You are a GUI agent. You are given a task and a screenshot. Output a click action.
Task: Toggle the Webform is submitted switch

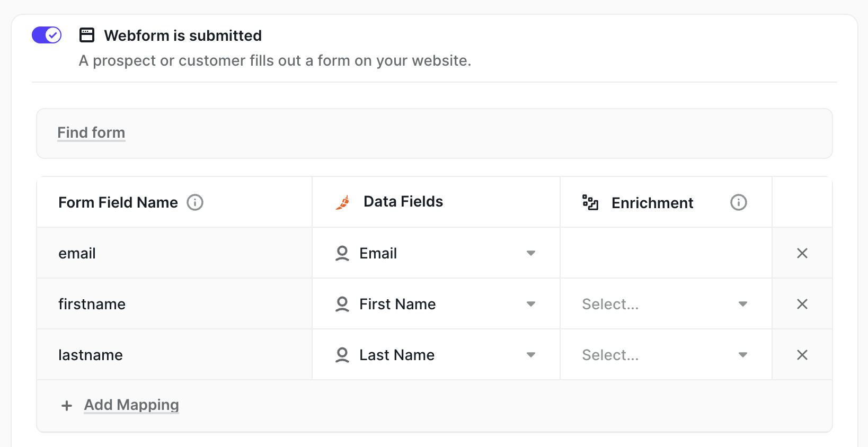click(x=47, y=35)
